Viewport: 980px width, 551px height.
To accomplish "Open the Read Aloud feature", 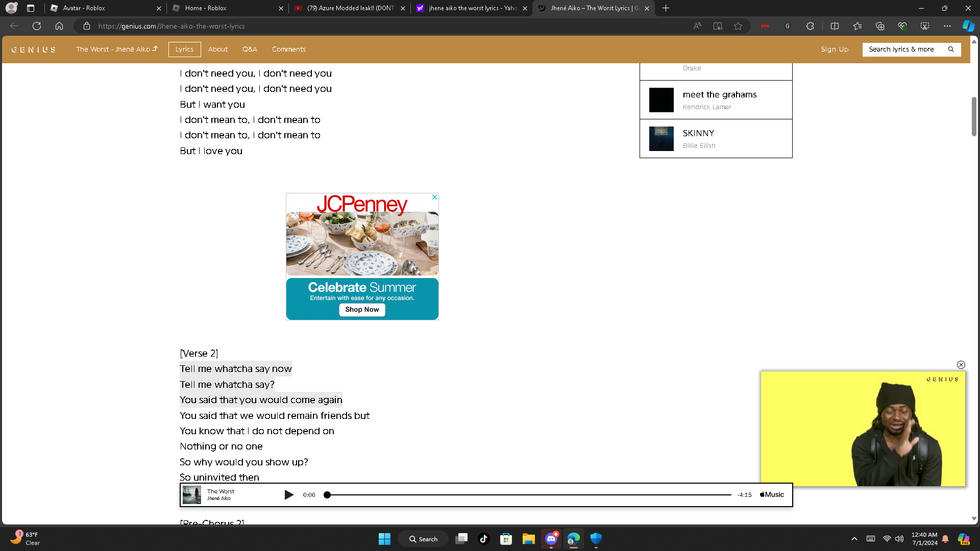I will 697,26.
